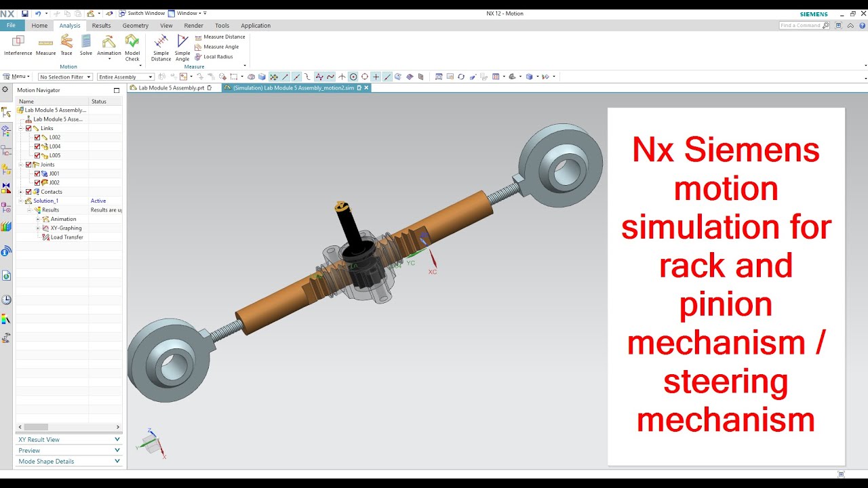Open resource bar settings gear icon
This screenshot has width=868, height=488.
coord(6,89)
